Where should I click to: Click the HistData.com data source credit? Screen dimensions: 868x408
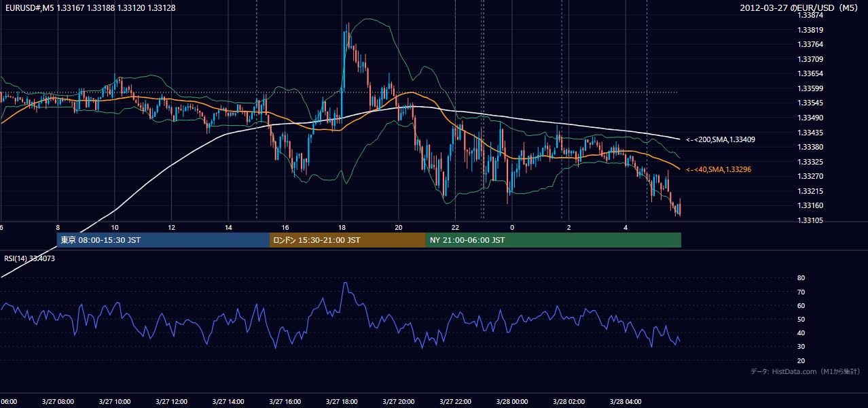pyautogui.click(x=806, y=371)
